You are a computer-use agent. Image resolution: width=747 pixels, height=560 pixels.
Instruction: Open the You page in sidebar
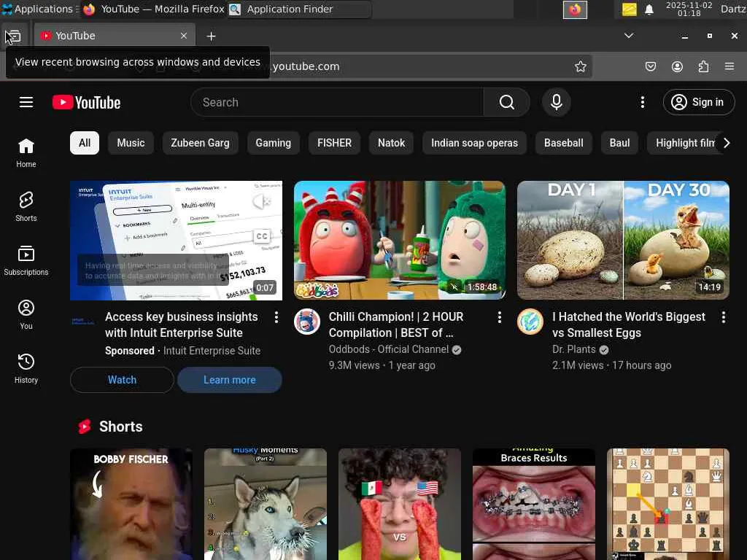tap(26, 314)
